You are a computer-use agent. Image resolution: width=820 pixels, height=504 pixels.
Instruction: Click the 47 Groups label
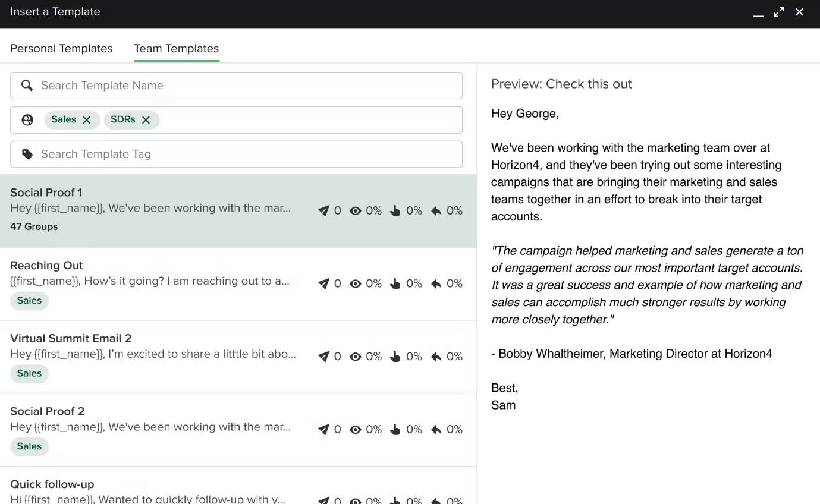click(34, 226)
